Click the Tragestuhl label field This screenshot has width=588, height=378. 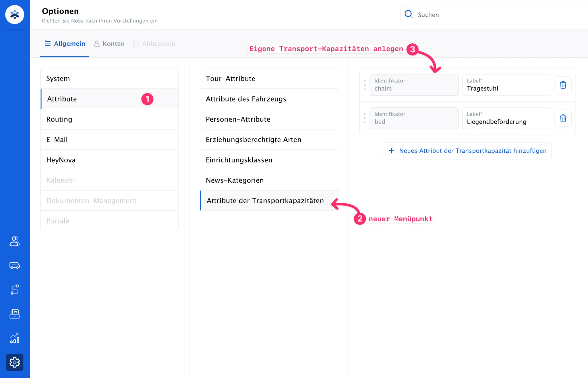pyautogui.click(x=506, y=85)
